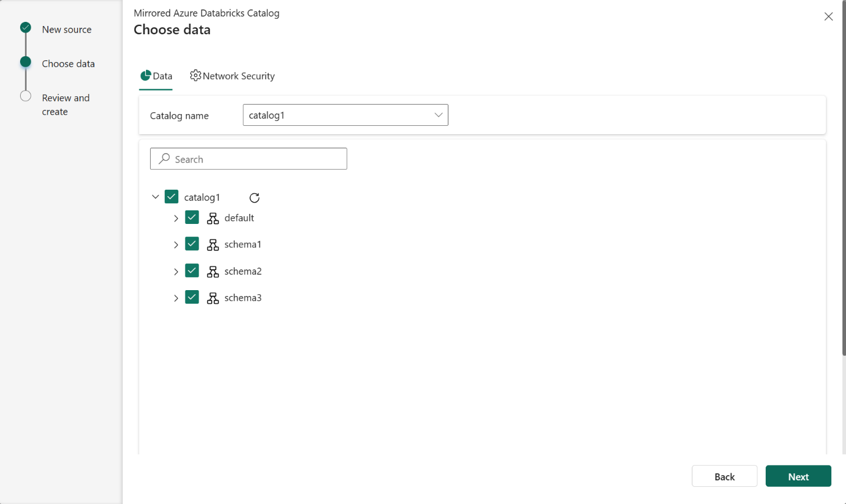Click the schema icon beside schema1

(213, 245)
